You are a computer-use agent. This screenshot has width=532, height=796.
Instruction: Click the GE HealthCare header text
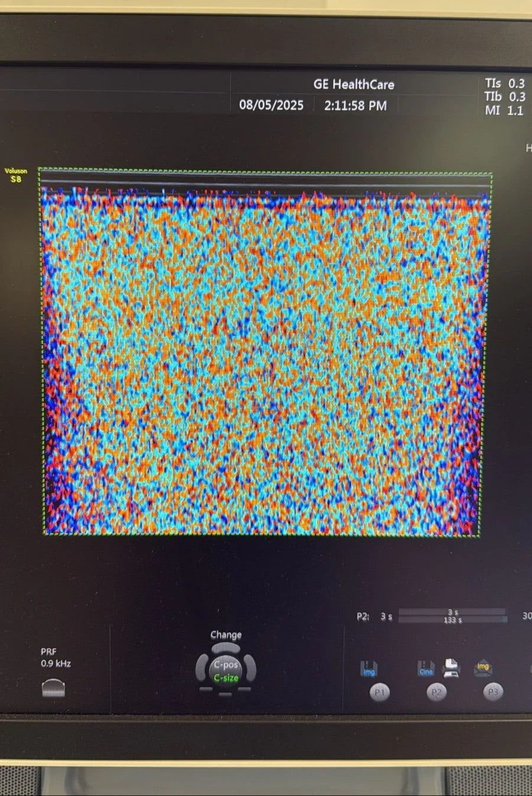pyautogui.click(x=353, y=85)
